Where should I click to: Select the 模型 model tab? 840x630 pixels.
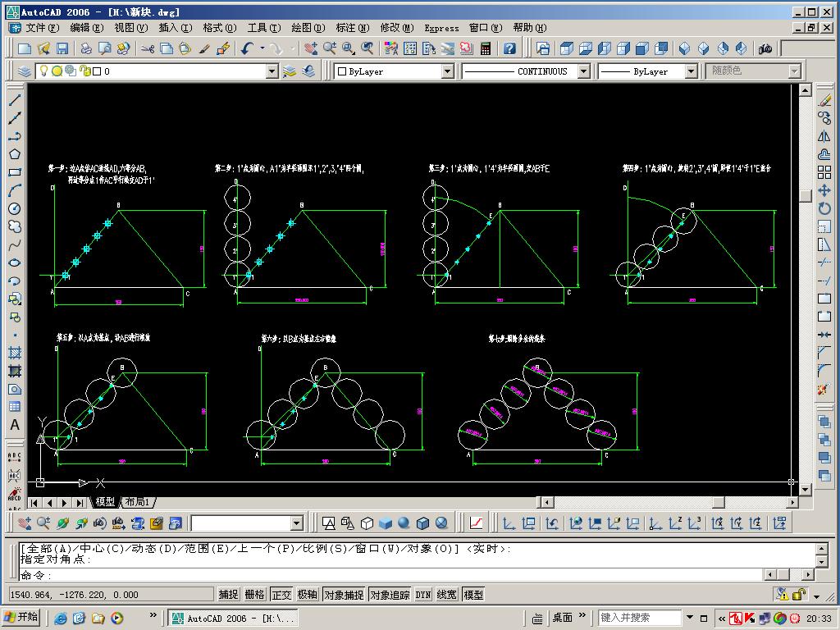pos(105,502)
